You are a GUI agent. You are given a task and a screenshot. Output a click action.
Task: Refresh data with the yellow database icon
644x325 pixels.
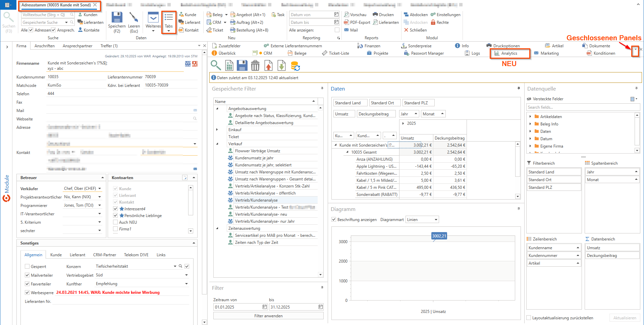[x=295, y=66]
